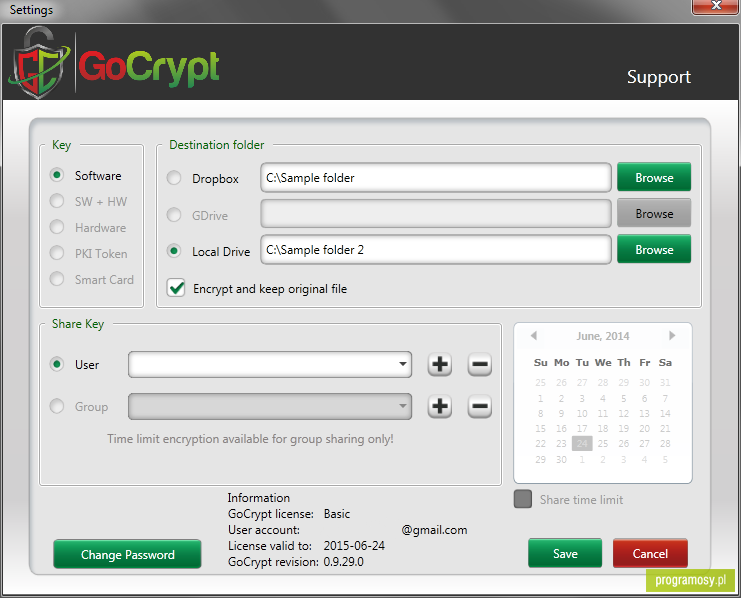The image size is (741, 598).
Task: Click the GDrive path field
Action: pyautogui.click(x=436, y=214)
